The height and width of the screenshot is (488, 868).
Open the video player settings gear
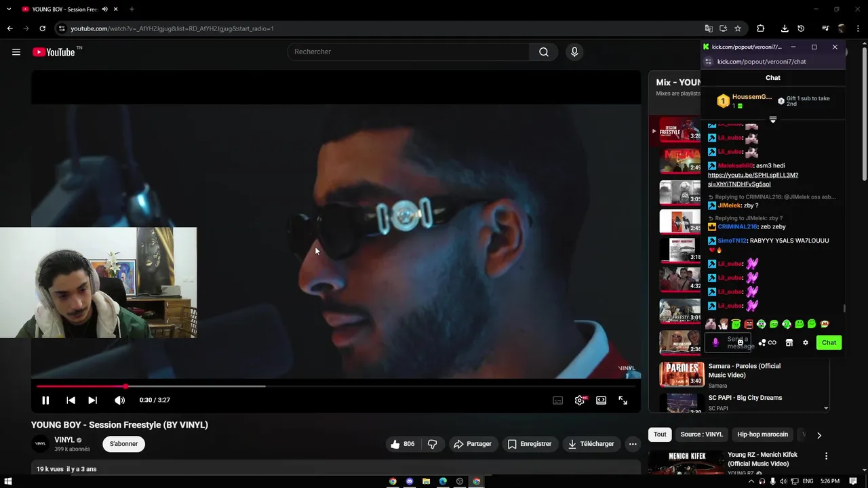(x=580, y=401)
